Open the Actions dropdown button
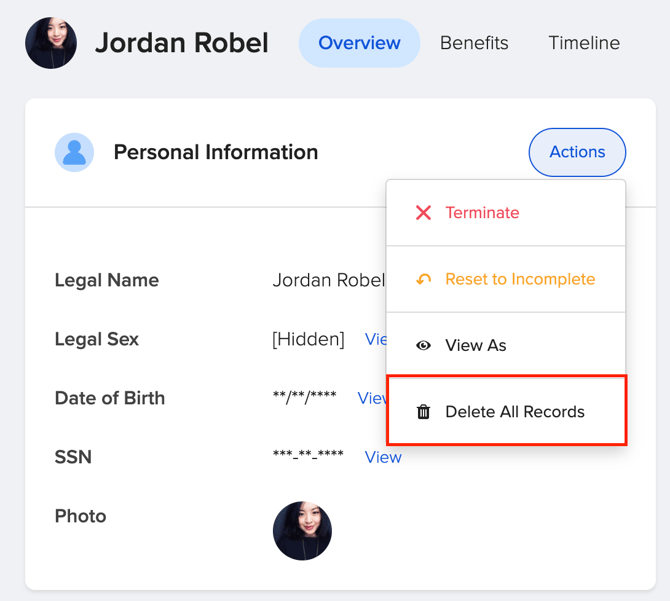 coord(577,153)
